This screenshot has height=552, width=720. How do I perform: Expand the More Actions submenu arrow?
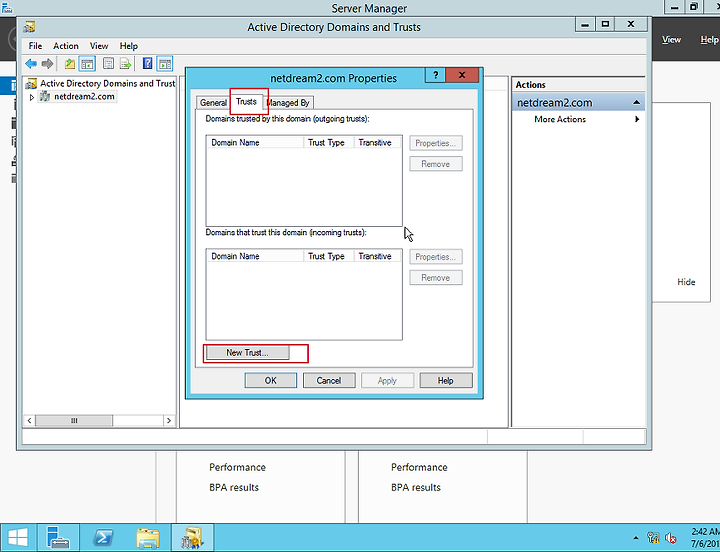click(x=637, y=119)
